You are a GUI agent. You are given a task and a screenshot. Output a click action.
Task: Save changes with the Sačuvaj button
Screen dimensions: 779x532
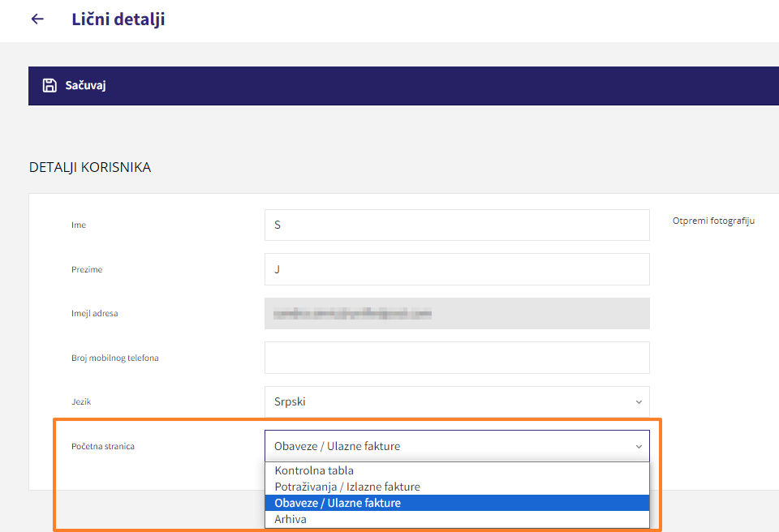coord(75,85)
